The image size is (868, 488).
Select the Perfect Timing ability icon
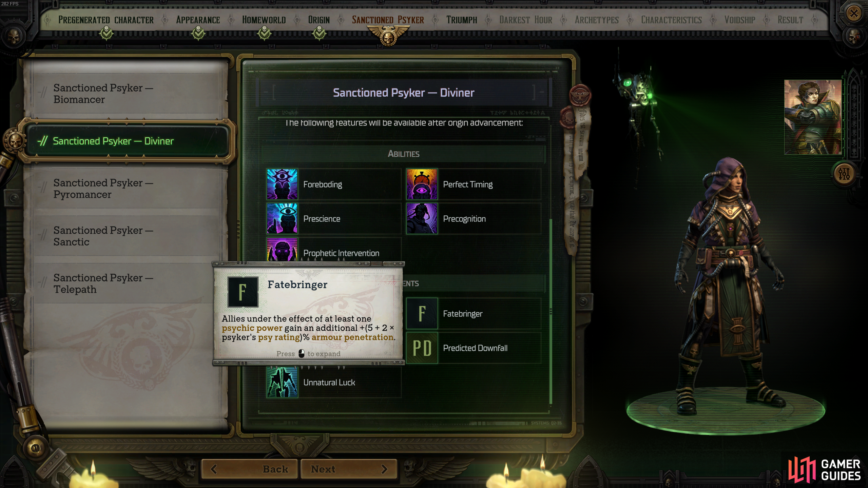[x=422, y=184]
